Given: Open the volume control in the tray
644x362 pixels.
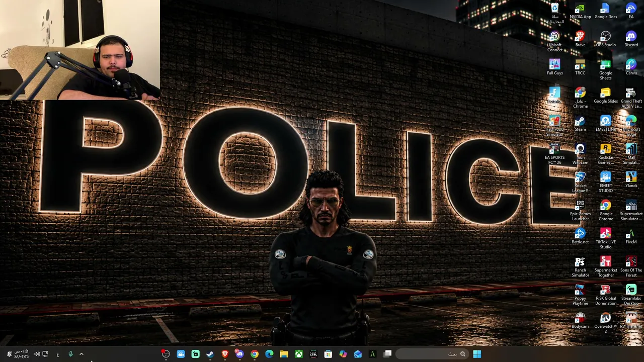Looking at the screenshot, I should pos(37,354).
